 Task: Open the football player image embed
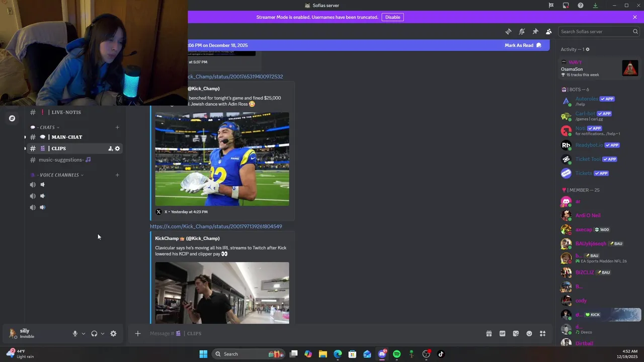(222, 159)
